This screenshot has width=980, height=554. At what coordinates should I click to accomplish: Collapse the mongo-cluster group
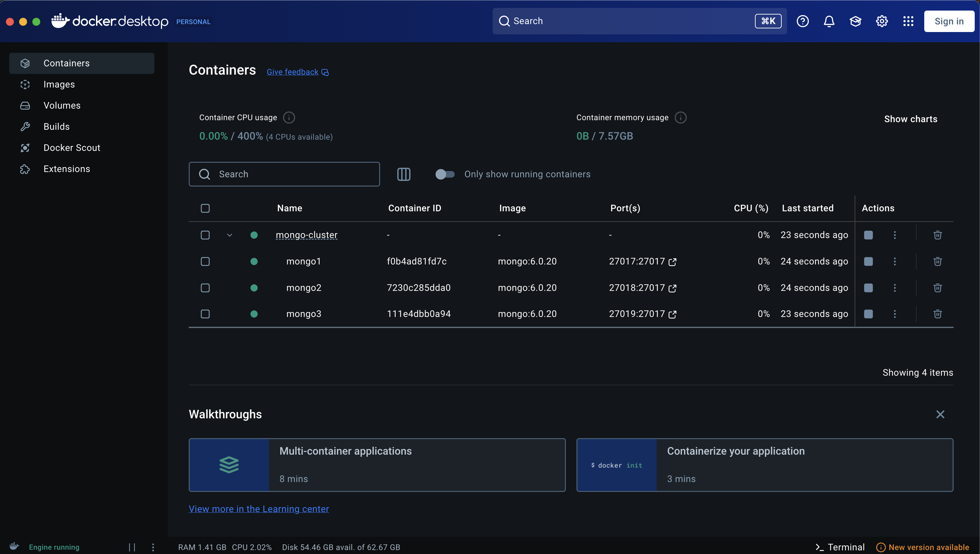pos(229,235)
